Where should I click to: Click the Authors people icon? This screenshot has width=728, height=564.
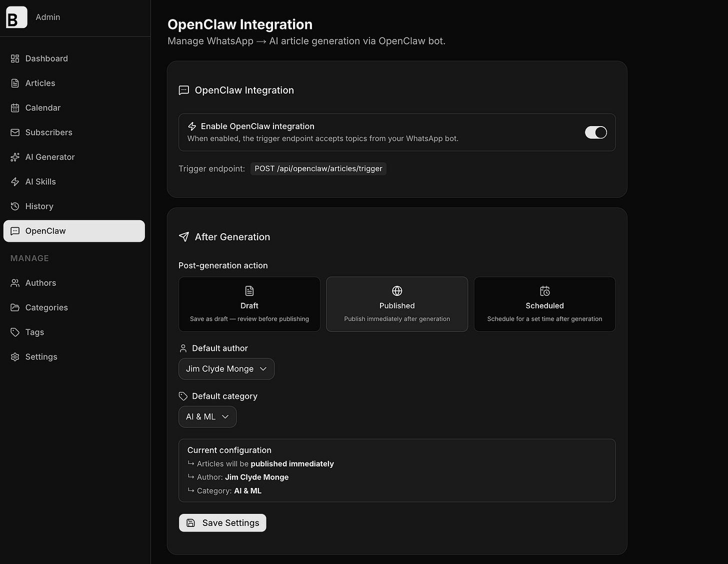pyautogui.click(x=15, y=283)
